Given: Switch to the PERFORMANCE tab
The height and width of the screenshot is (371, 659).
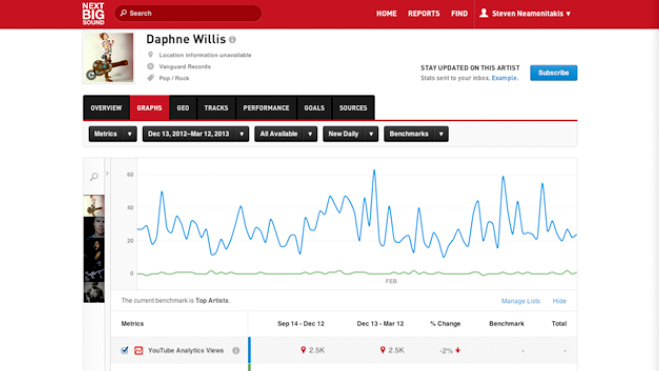Looking at the screenshot, I should pos(266,108).
